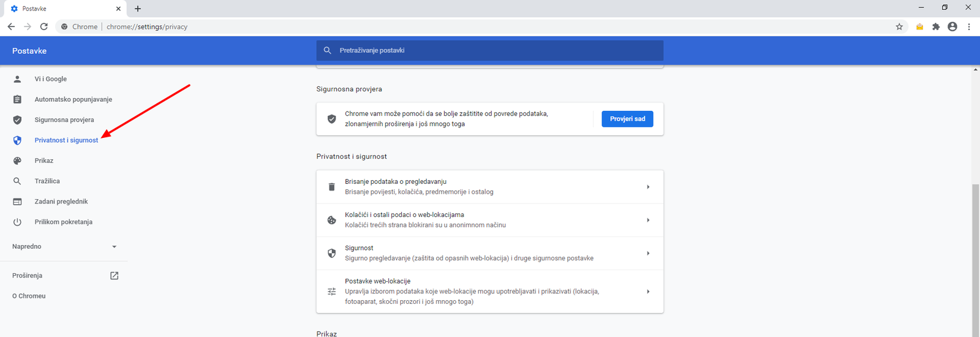
Task: Click the bookmark star icon in address bar
Action: [899, 26]
